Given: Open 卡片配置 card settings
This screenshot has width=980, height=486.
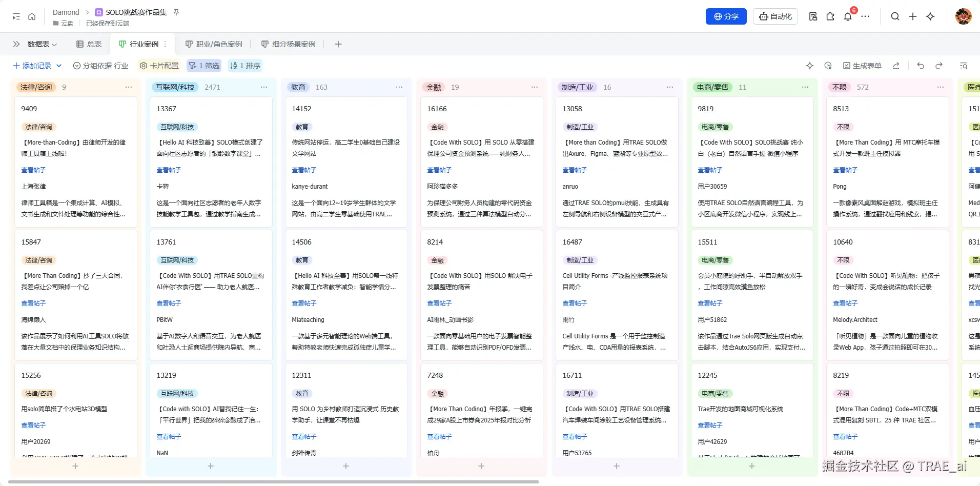Looking at the screenshot, I should click(x=159, y=66).
